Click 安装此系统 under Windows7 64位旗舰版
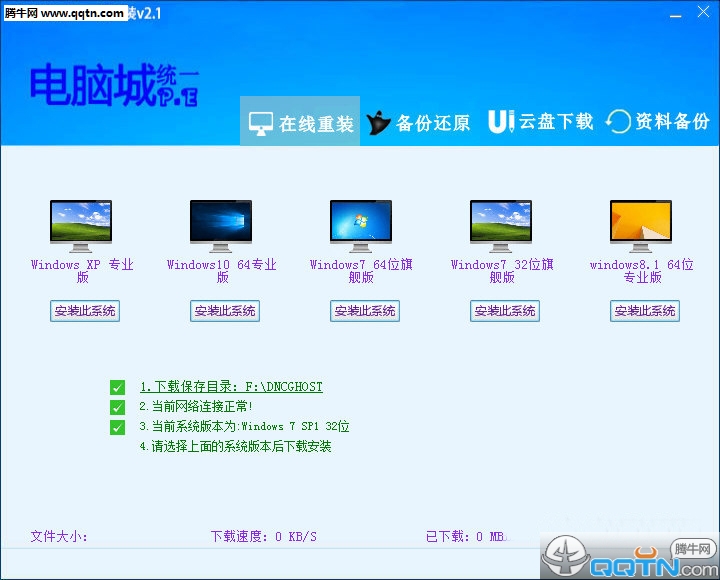Viewport: 720px width, 580px height. 365,311
